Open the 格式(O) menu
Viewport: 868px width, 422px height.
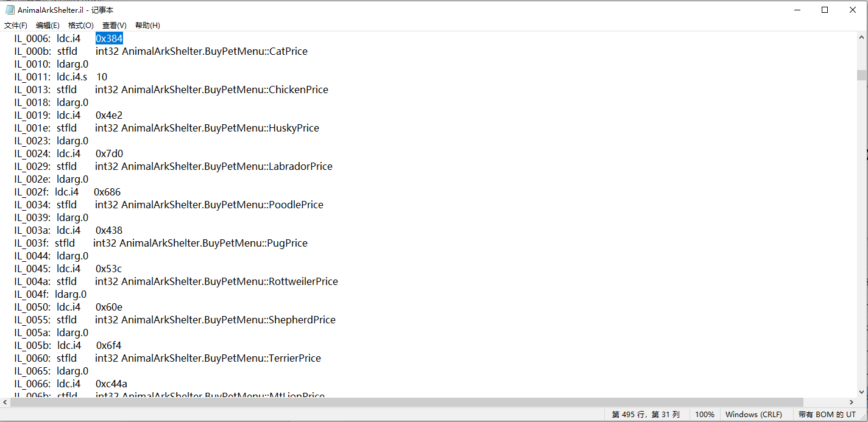(80, 25)
